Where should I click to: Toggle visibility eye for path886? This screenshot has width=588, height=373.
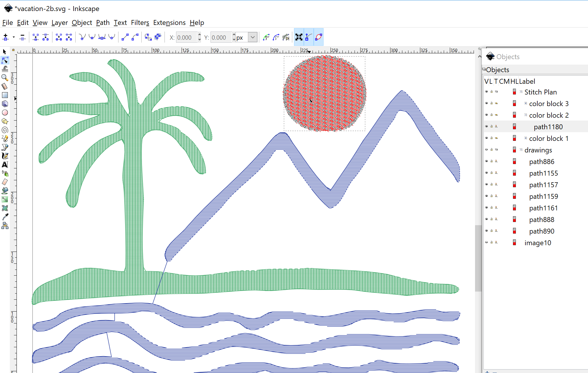point(486,161)
